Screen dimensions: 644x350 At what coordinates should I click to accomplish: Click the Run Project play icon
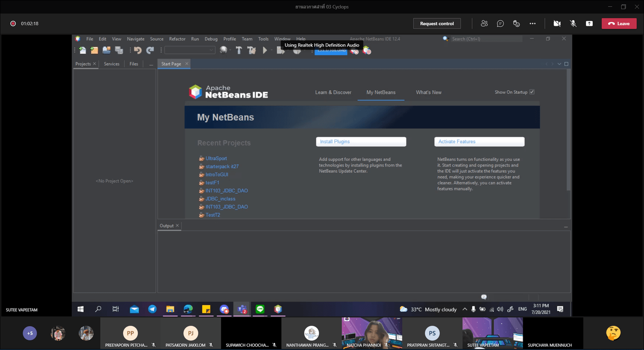(x=265, y=50)
